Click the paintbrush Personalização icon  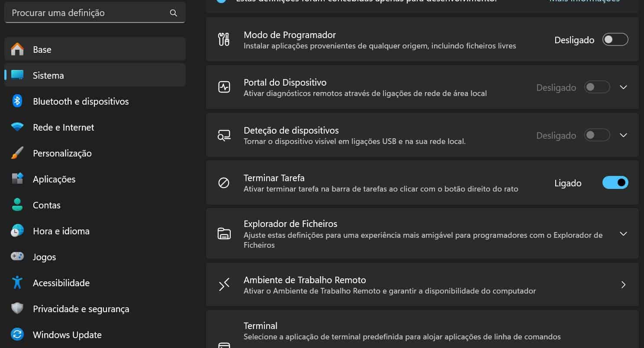click(x=17, y=153)
